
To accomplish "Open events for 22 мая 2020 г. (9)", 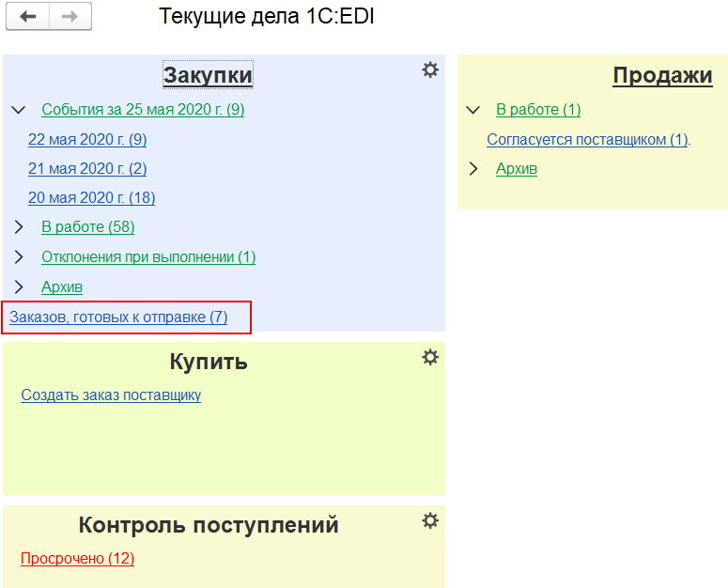I will click(x=87, y=139).
